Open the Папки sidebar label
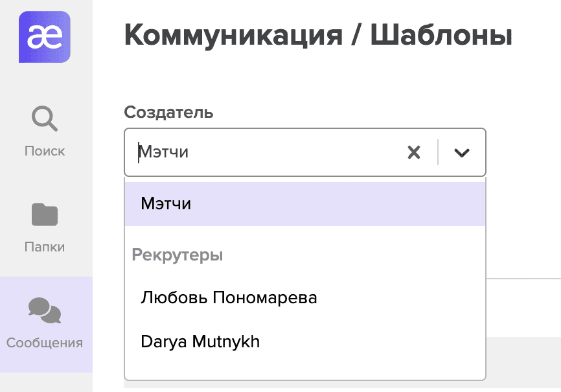The width and height of the screenshot is (561, 392). [x=45, y=247]
